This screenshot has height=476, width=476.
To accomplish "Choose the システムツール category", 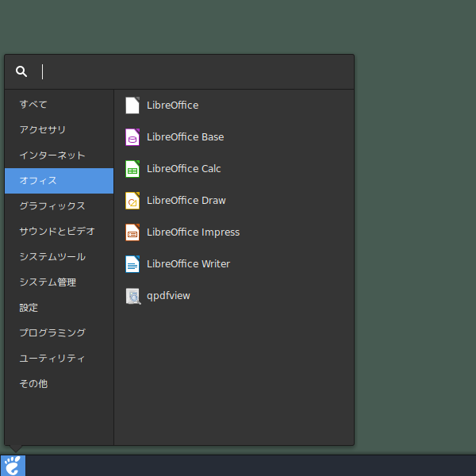I will (59, 257).
